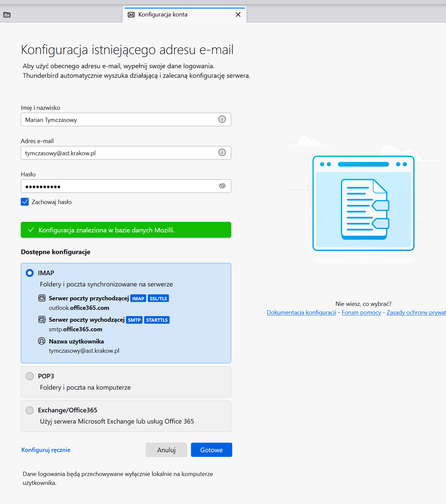
Task: Toggle password visibility eye icon
Action: pyautogui.click(x=222, y=186)
